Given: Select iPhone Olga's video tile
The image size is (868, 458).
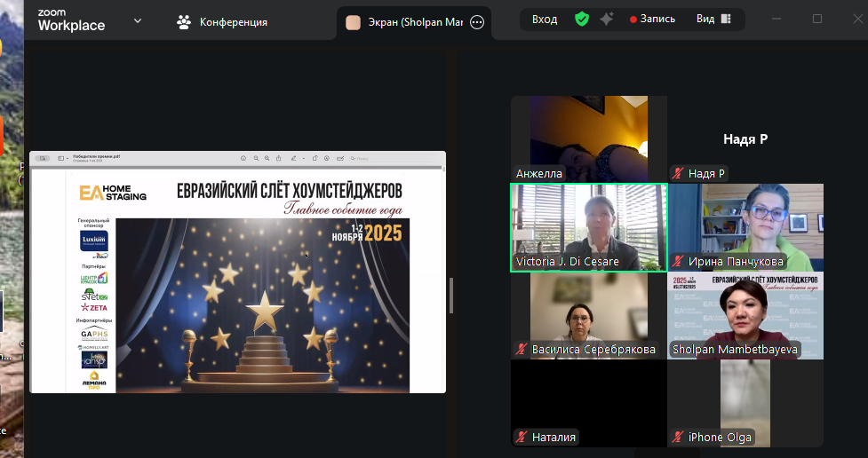Looking at the screenshot, I should click(745, 403).
